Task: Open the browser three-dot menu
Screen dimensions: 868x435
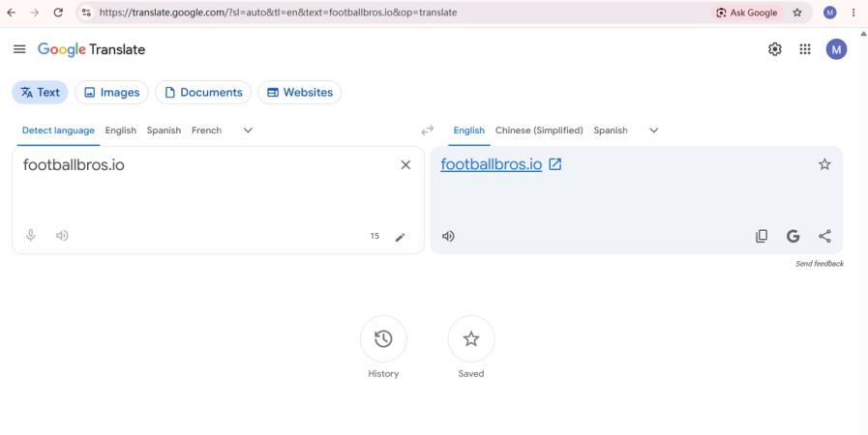Action: 853,13
